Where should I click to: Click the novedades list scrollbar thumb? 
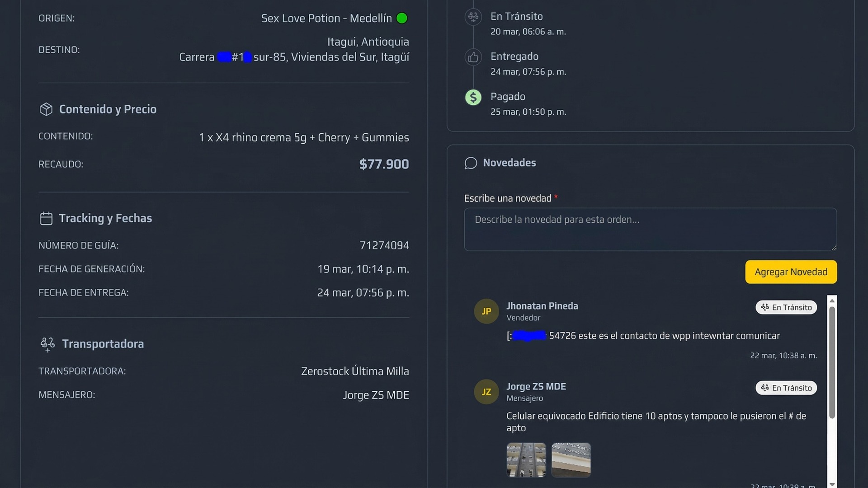coord(832,362)
